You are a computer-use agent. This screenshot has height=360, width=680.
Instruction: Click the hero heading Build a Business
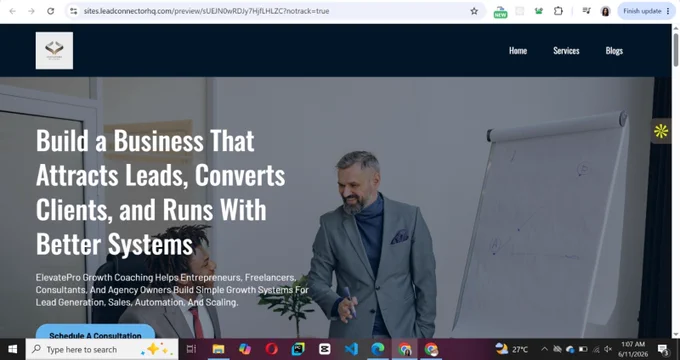pos(160,192)
